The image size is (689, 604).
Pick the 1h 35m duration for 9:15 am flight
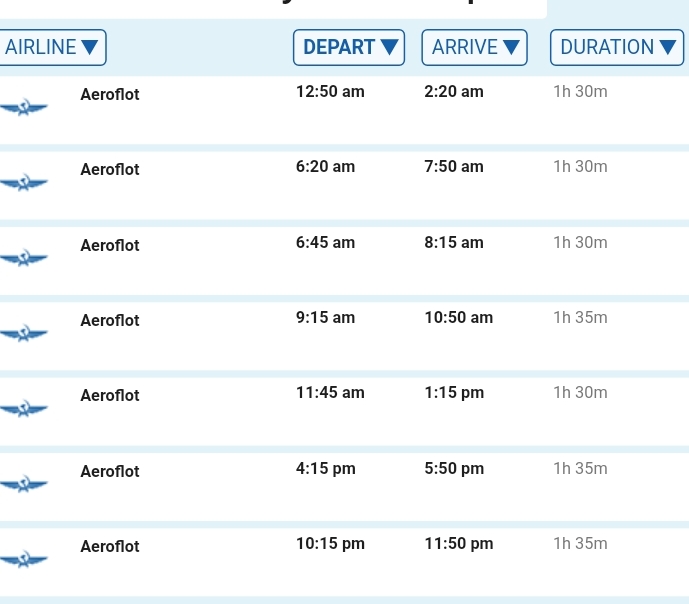pos(580,318)
